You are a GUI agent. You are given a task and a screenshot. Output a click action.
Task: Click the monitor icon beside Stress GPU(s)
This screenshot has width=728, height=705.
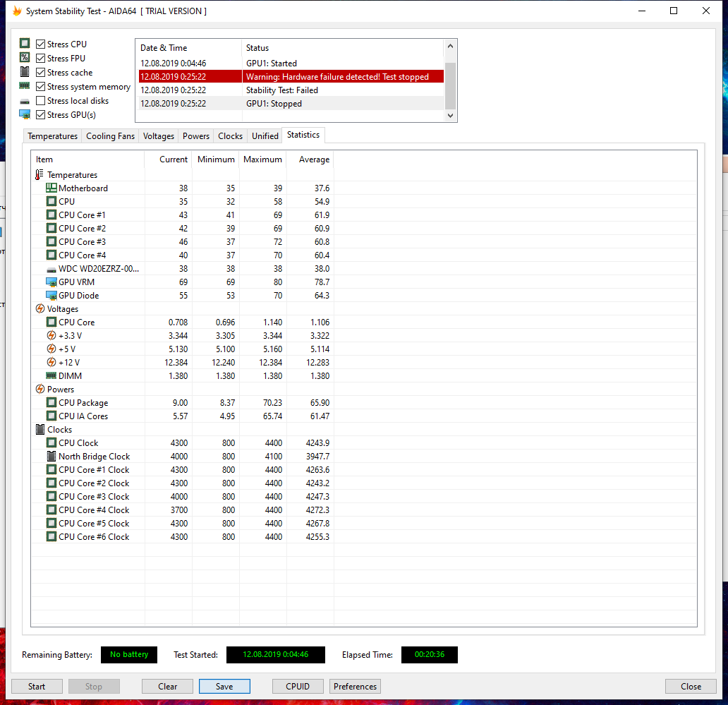point(25,114)
